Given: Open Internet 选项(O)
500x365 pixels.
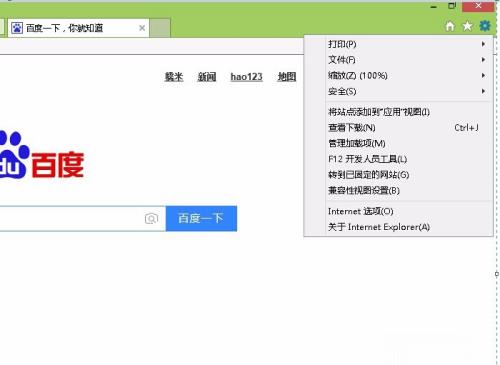Looking at the screenshot, I should pos(399,211).
